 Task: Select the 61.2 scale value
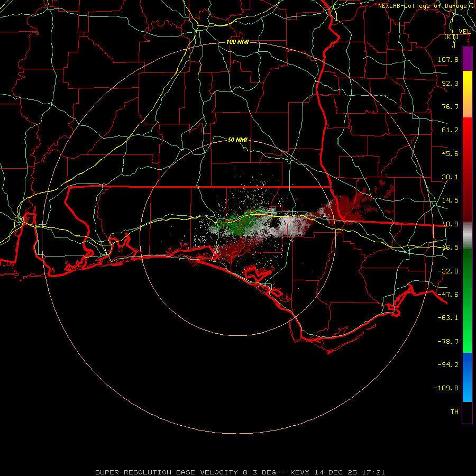coord(450,130)
